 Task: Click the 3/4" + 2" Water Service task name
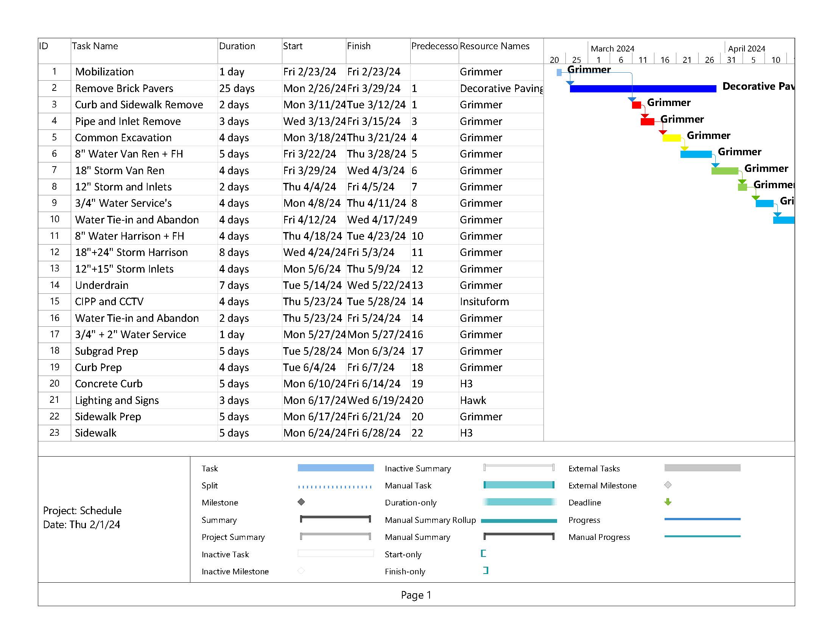click(131, 335)
